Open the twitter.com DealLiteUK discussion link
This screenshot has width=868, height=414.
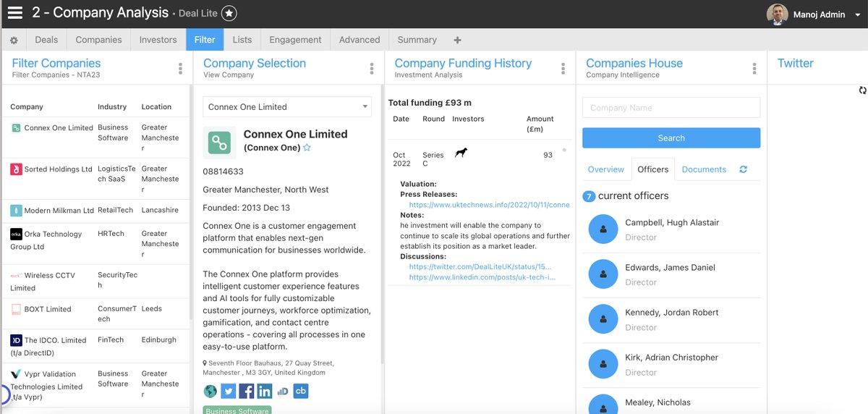480,267
